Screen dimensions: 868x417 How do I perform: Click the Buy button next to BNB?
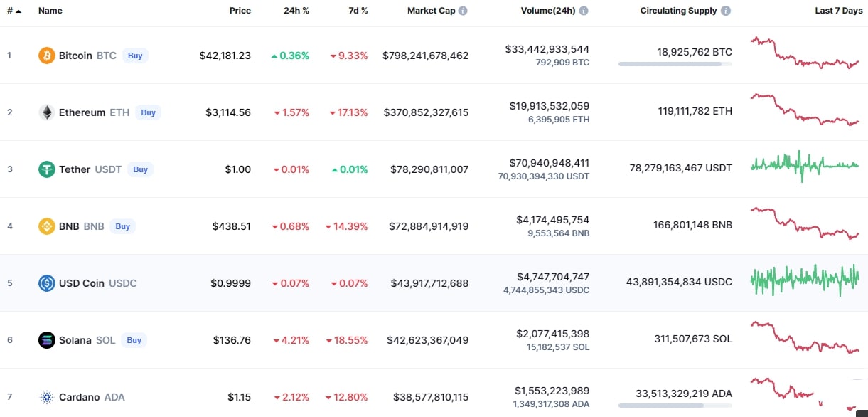pos(123,226)
